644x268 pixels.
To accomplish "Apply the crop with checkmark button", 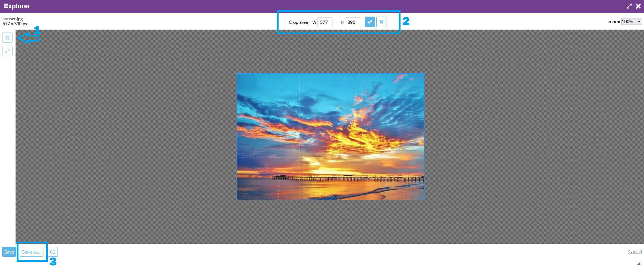I will tap(369, 22).
